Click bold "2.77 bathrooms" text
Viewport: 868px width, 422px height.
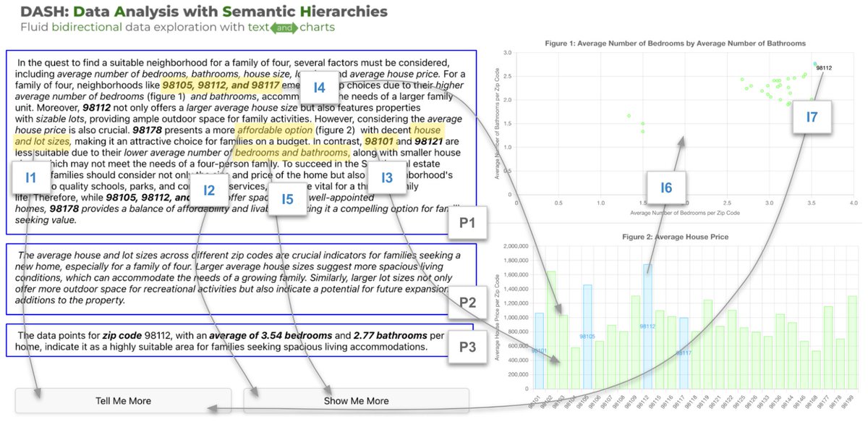click(x=390, y=336)
